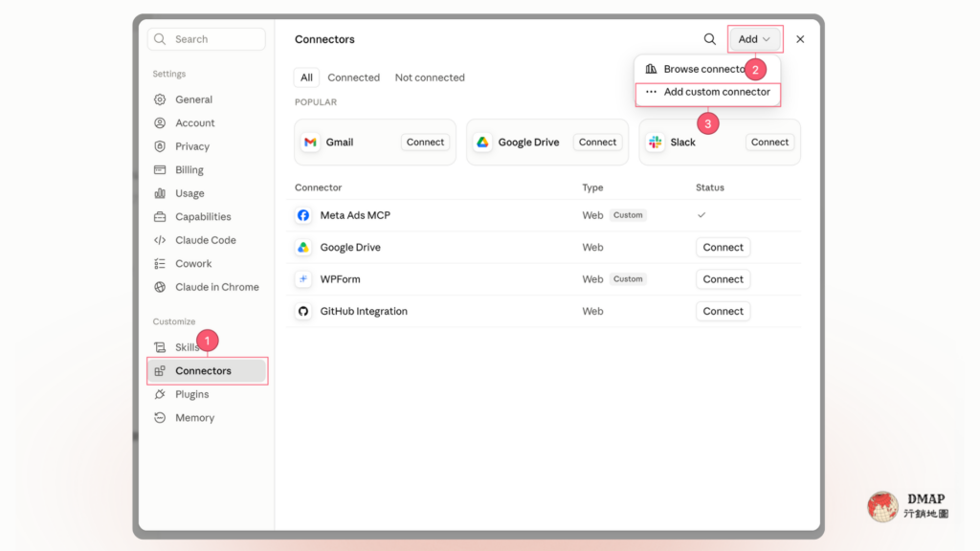Viewport: 980px width, 551px height.
Task: Click the Gmail logo icon
Action: 310,143
